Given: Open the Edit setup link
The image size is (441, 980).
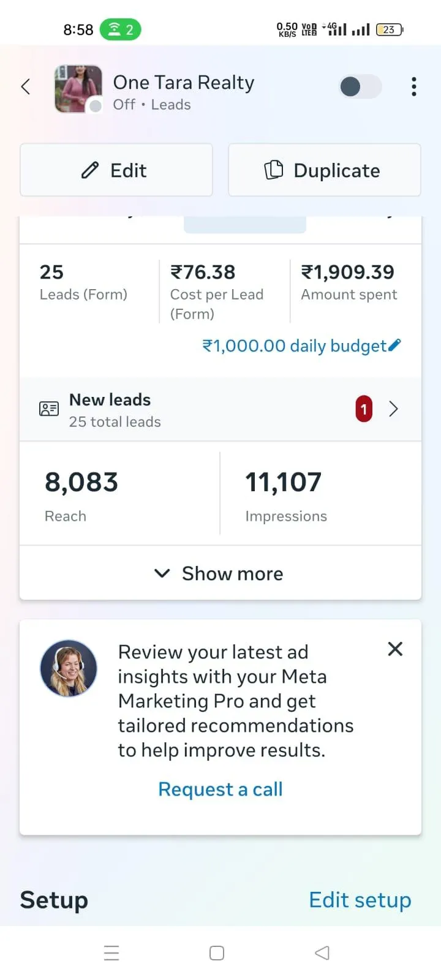Looking at the screenshot, I should (360, 900).
